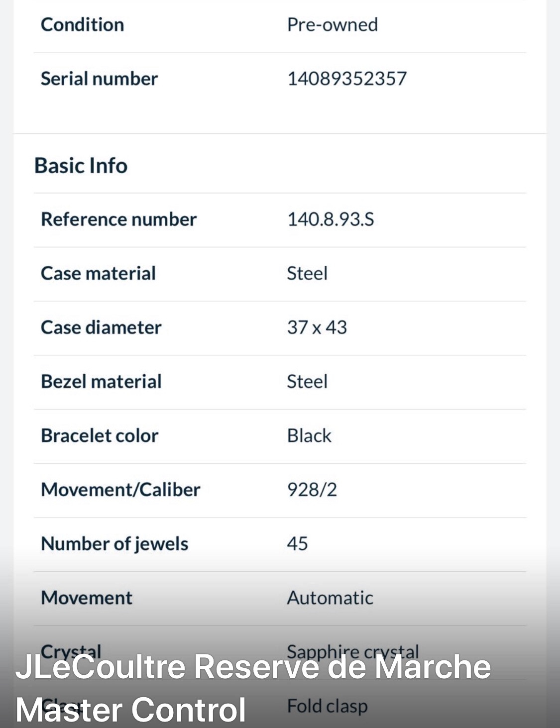Click the case diameter value 37 x 43
The image size is (560, 728).
[x=317, y=327]
